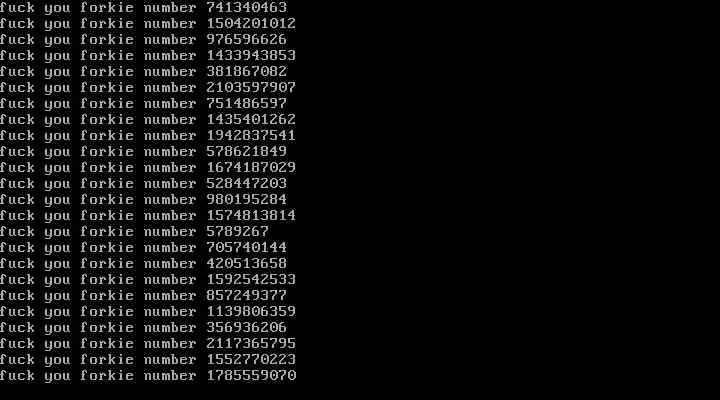Click the number 1592542533

(251, 279)
